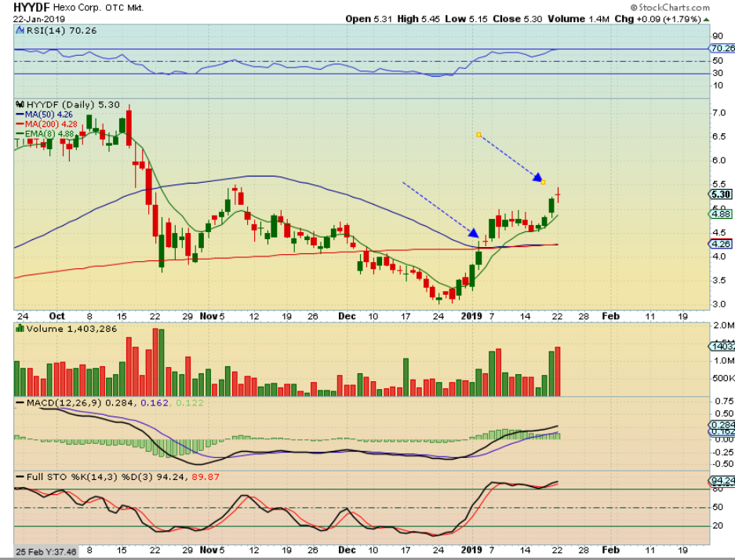The image size is (735, 560).
Task: Click the Low 5.15 value
Action: [x=467, y=19]
